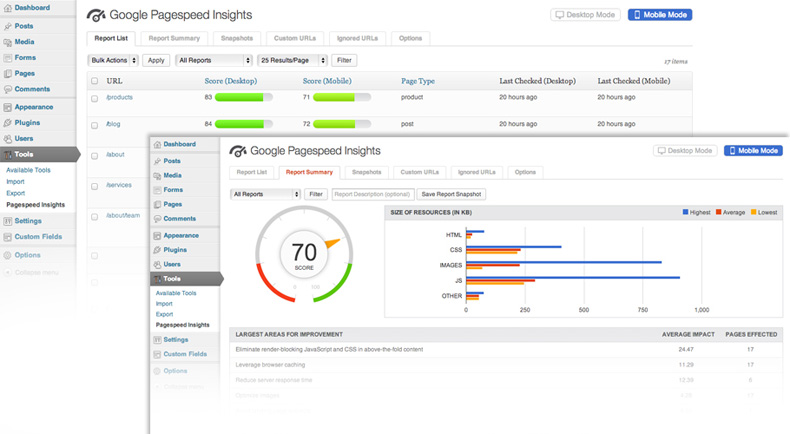Viewport: 790px width, 434px height.
Task: Click the blue Highest legend swatch
Action: tap(685, 212)
